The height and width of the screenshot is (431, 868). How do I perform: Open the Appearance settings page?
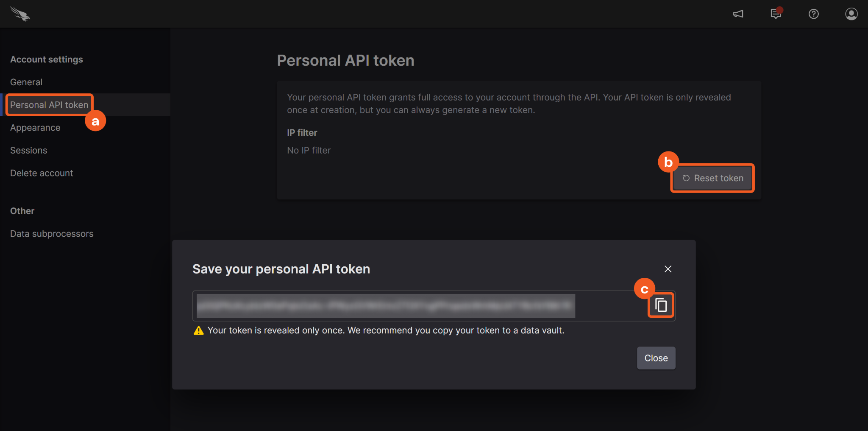pos(35,128)
